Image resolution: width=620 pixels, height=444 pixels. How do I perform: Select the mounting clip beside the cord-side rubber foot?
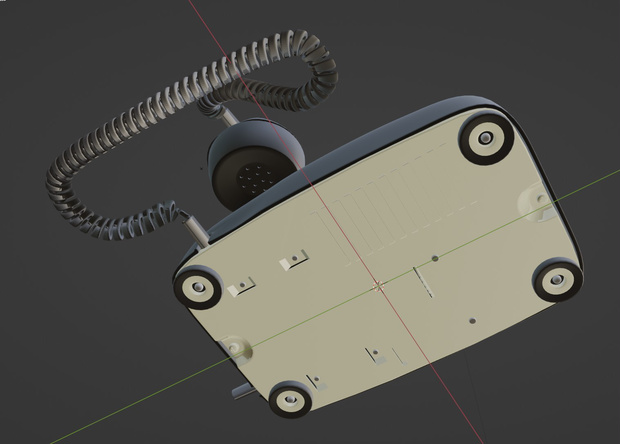coord(241,287)
